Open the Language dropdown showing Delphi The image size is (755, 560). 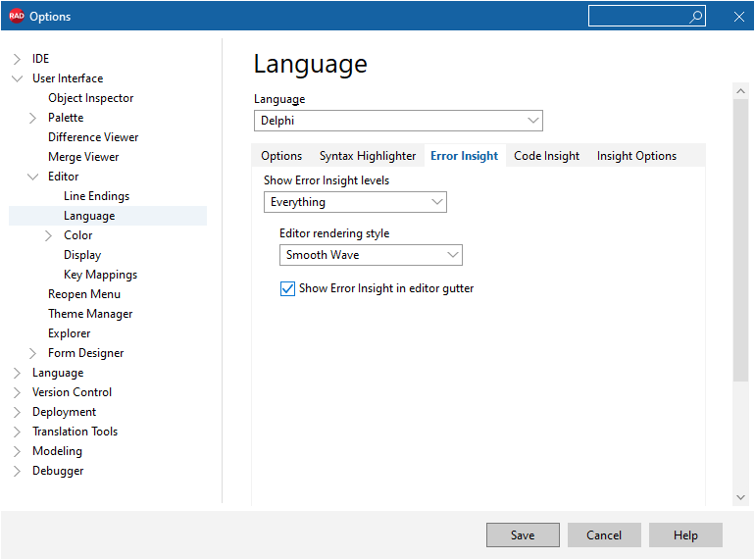coord(398,121)
